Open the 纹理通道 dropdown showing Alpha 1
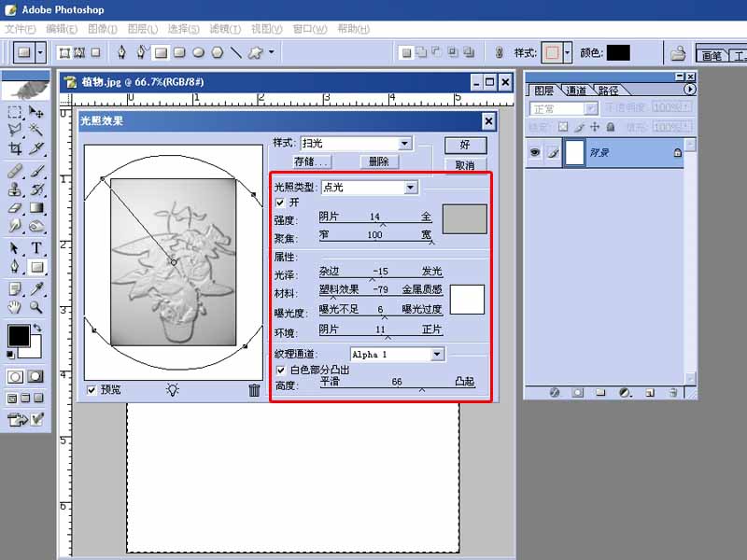The width and height of the screenshot is (747, 560). pos(435,355)
